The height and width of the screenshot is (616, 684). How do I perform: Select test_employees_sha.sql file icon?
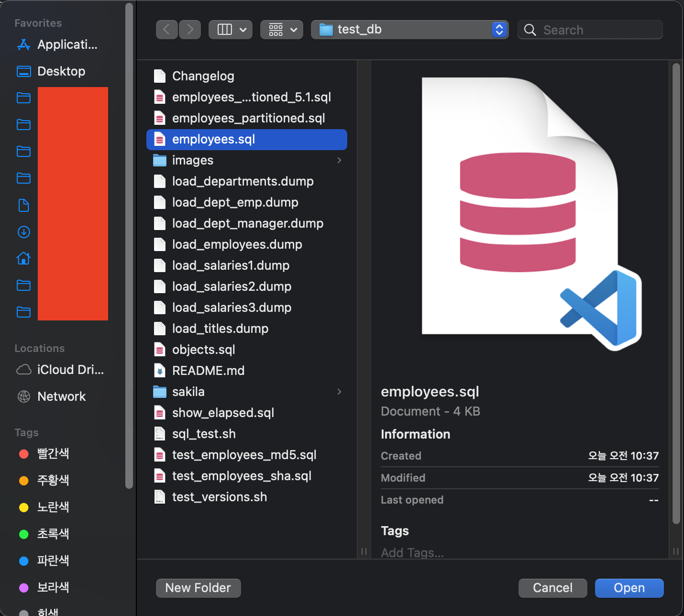coord(160,476)
